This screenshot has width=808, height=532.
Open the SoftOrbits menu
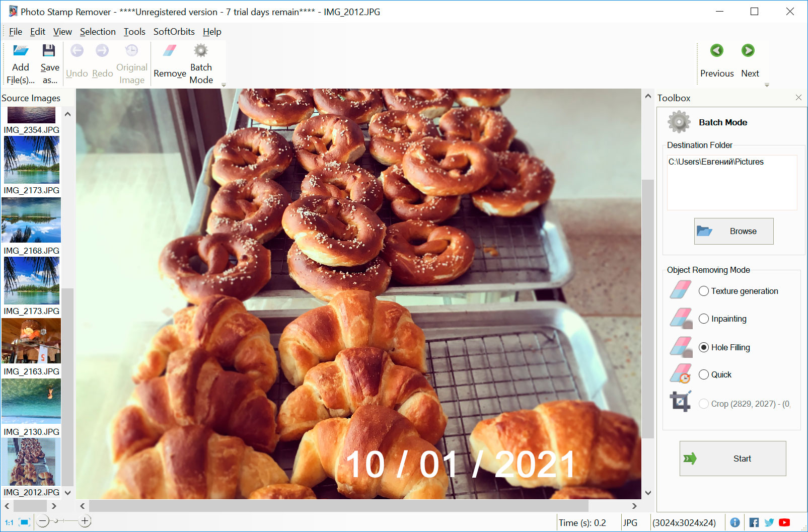pyautogui.click(x=174, y=31)
